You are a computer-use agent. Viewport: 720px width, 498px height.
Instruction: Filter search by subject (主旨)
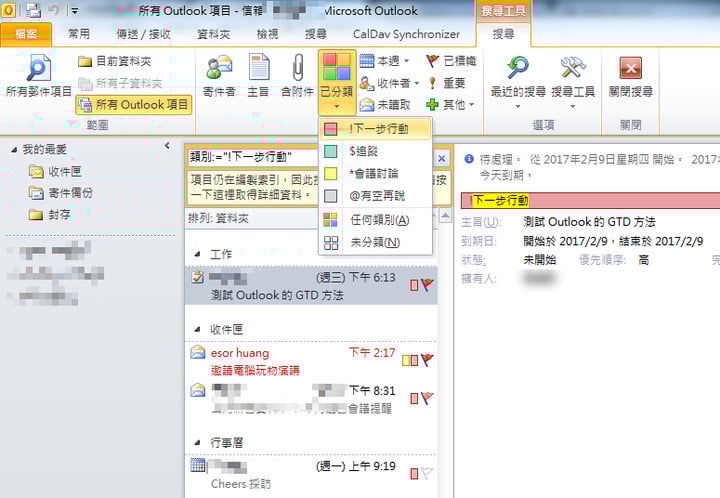(258, 76)
